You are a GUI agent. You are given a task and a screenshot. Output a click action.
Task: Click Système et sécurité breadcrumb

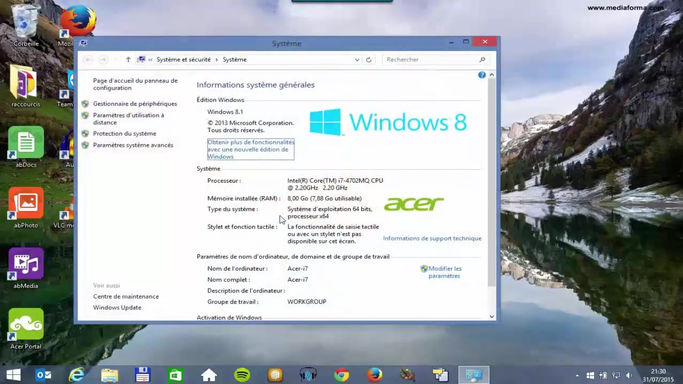click(x=183, y=60)
